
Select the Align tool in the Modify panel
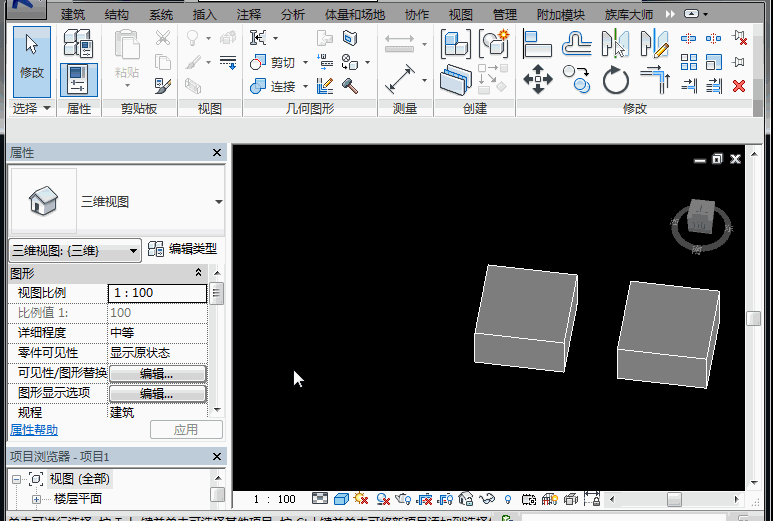(538, 43)
